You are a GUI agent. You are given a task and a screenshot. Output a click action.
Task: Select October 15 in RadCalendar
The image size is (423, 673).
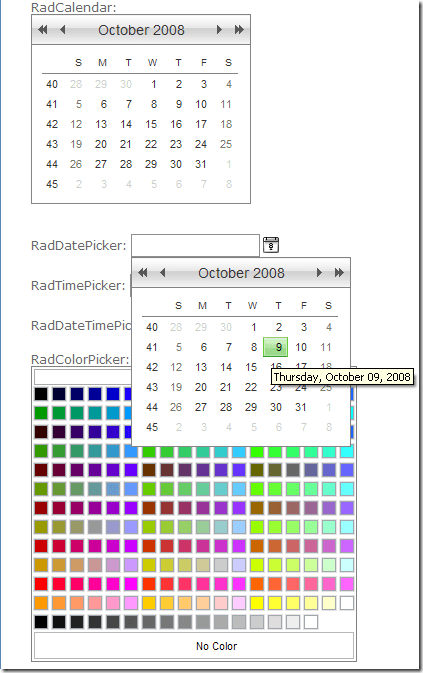click(x=151, y=124)
